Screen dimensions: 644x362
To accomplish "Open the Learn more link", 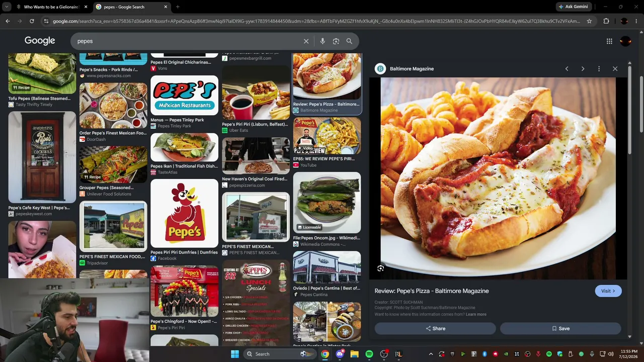I will coord(476,315).
